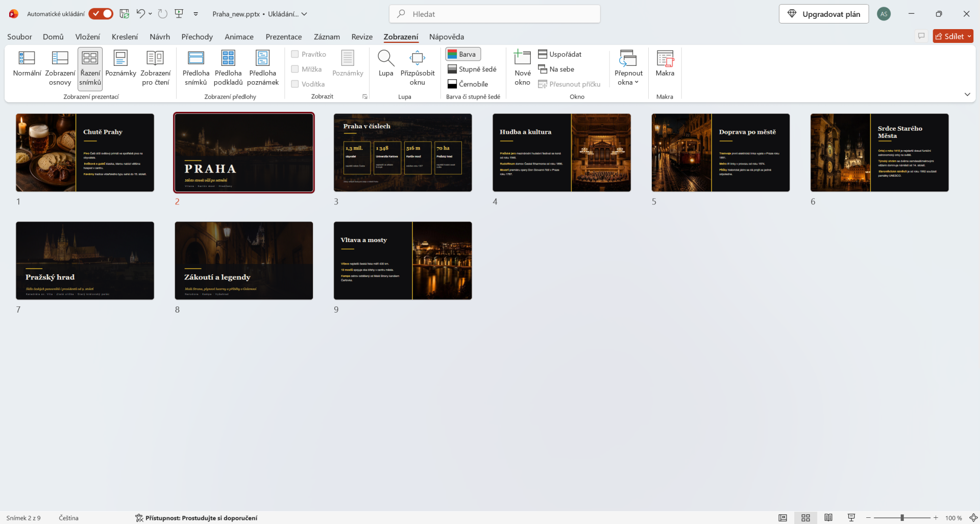Select reading view icon in status bar
This screenshot has height=524, width=980.
coord(828,518)
